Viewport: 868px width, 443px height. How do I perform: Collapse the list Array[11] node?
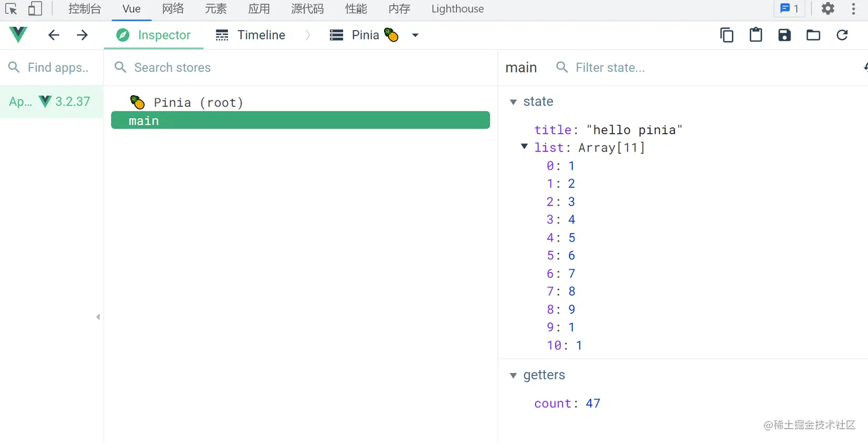[524, 146]
